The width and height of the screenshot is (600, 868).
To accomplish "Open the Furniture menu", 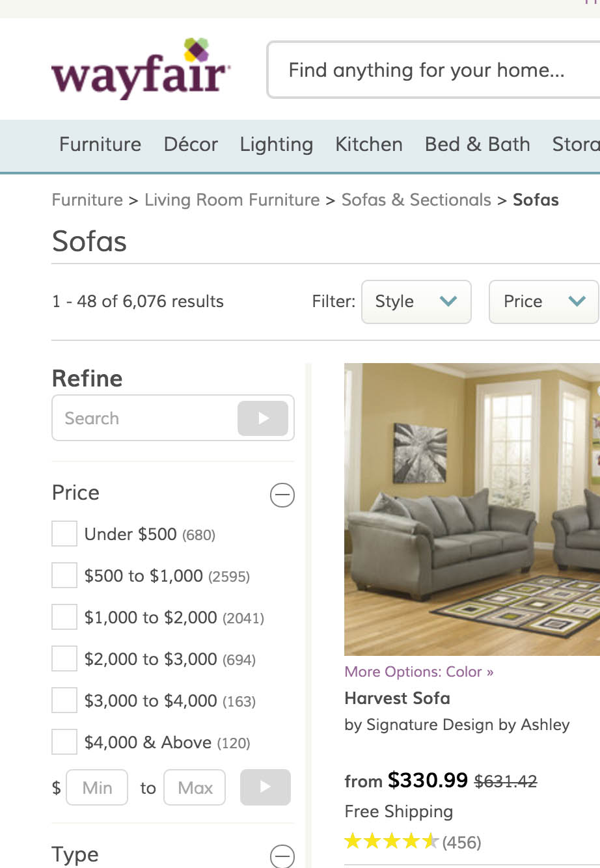I will [x=100, y=144].
